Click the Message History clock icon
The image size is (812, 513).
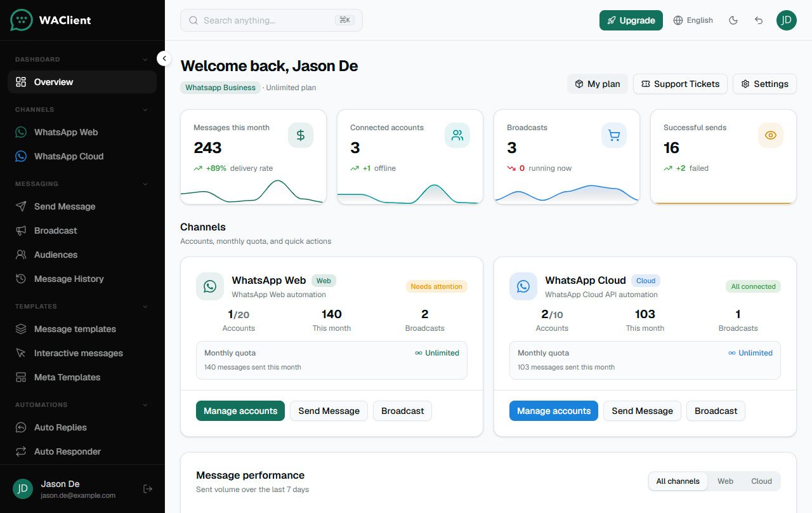coord(21,279)
